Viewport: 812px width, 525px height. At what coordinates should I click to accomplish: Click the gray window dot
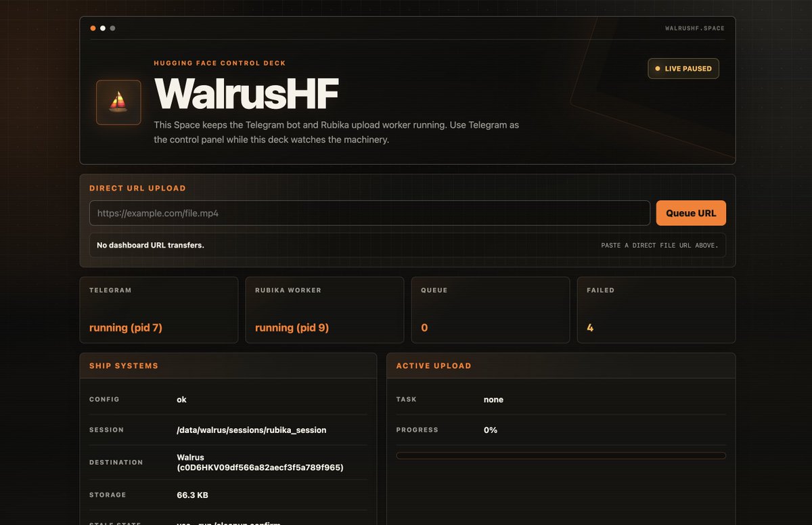(x=112, y=28)
